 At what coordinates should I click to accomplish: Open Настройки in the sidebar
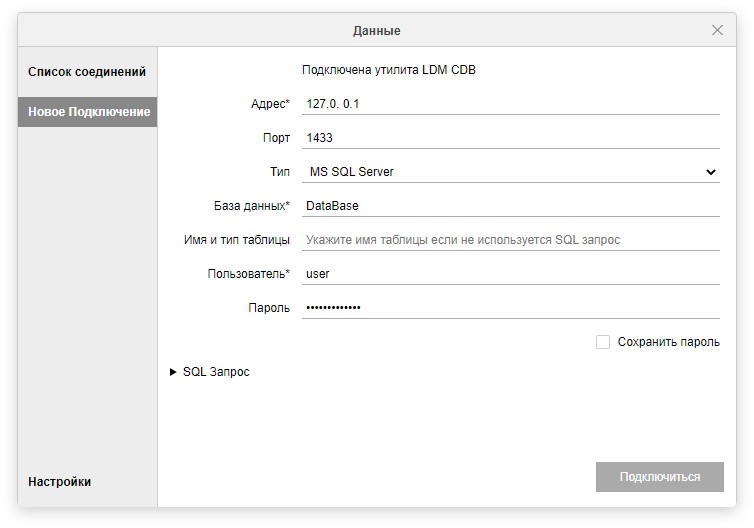pos(60,482)
